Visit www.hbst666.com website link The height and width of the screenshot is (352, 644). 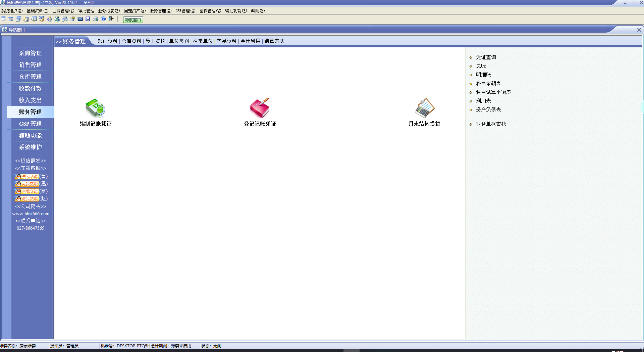[x=31, y=214]
